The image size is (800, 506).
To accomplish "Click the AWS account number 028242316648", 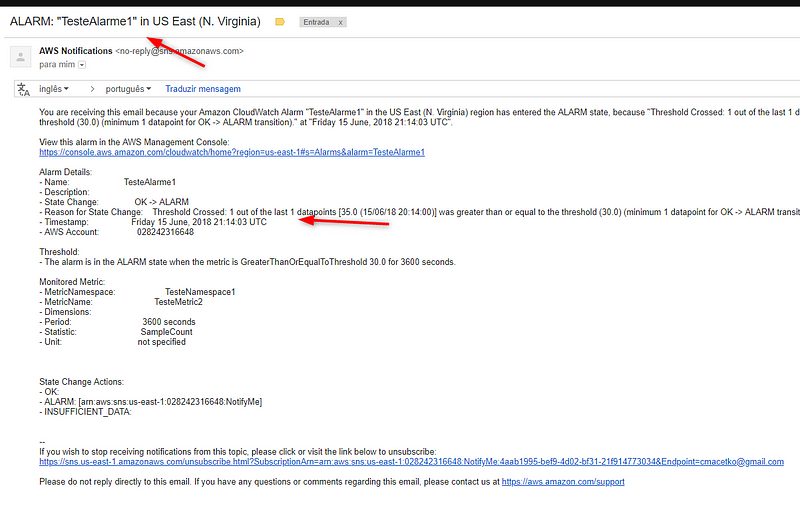I will 165,232.
